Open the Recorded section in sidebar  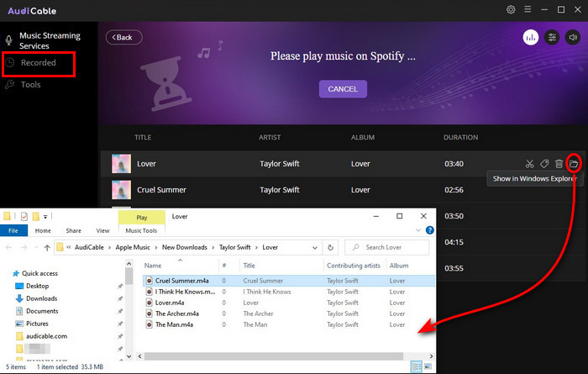point(39,63)
